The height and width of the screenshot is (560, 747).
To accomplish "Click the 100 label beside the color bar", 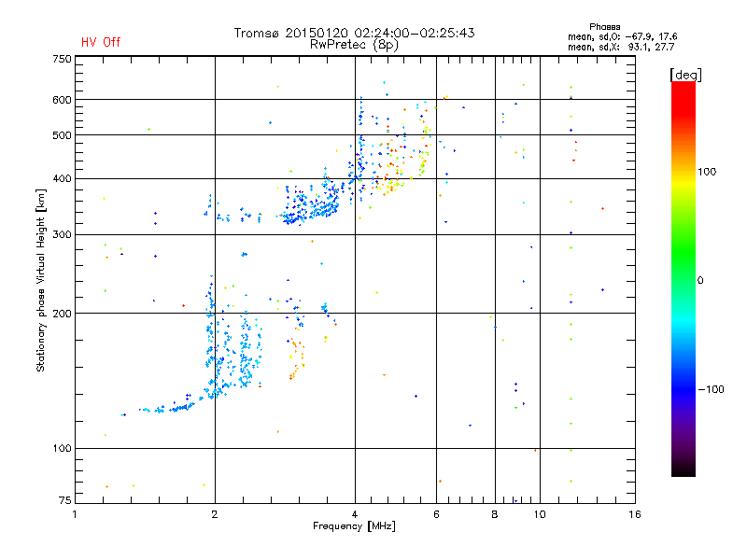I will (x=707, y=172).
